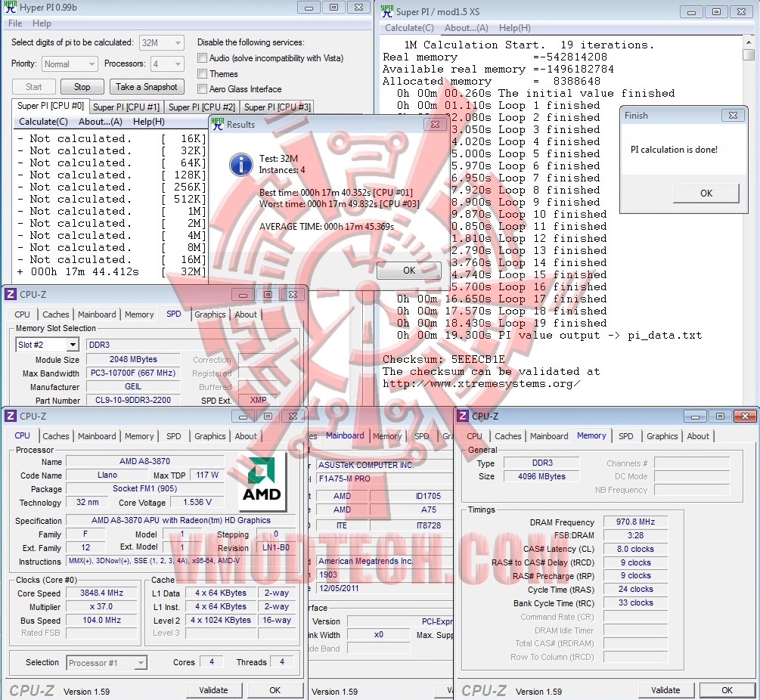Click the DRAM Frequency 970.8 MHz value
Screen dimensions: 760x700
click(635, 522)
